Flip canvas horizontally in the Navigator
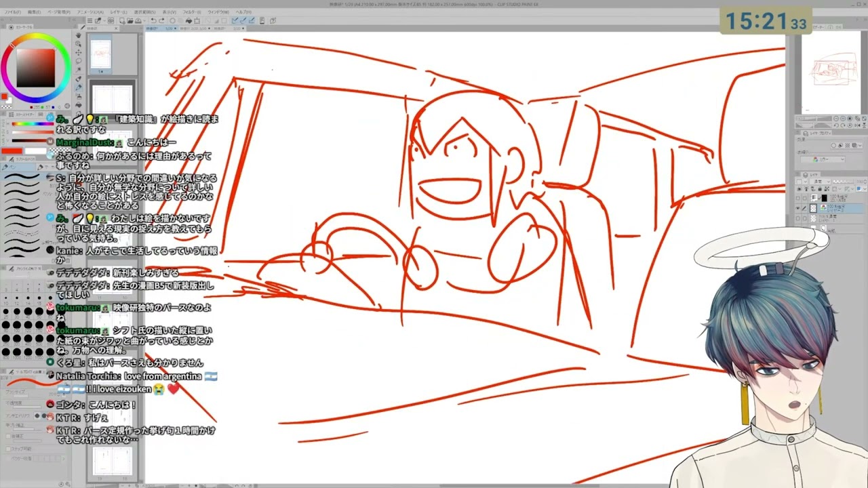 [x=858, y=125]
